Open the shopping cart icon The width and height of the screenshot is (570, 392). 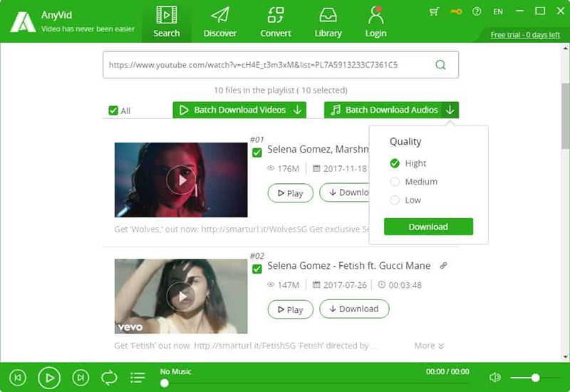click(x=434, y=11)
